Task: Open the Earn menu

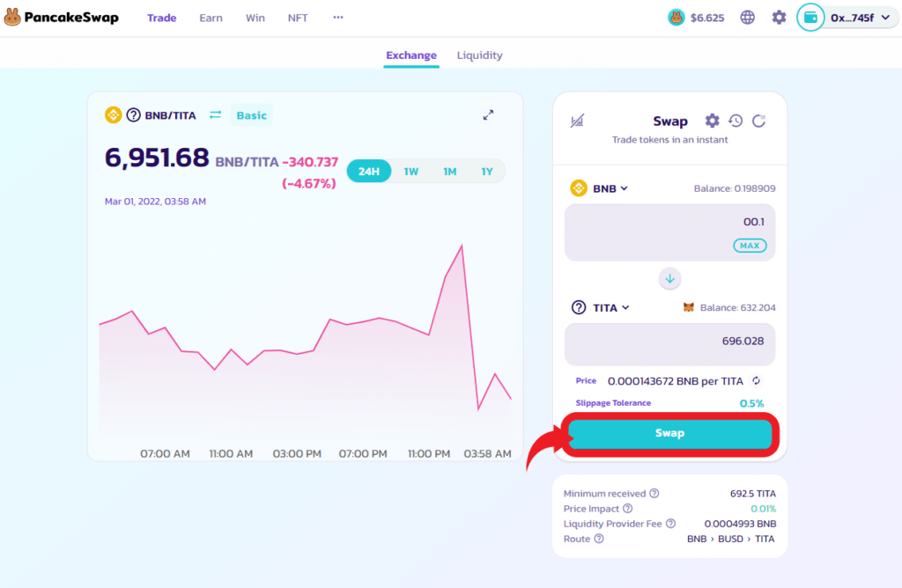Action: click(x=211, y=18)
